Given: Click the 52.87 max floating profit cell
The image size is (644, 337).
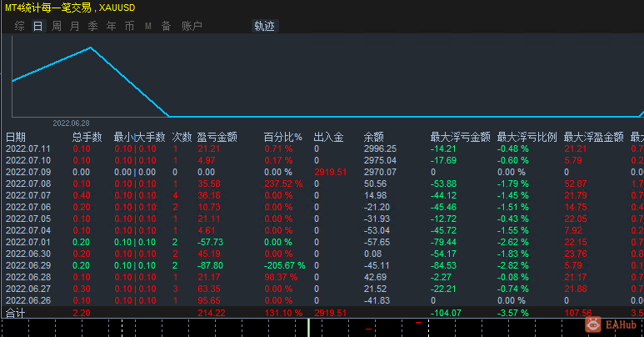Looking at the screenshot, I should pos(576,184).
